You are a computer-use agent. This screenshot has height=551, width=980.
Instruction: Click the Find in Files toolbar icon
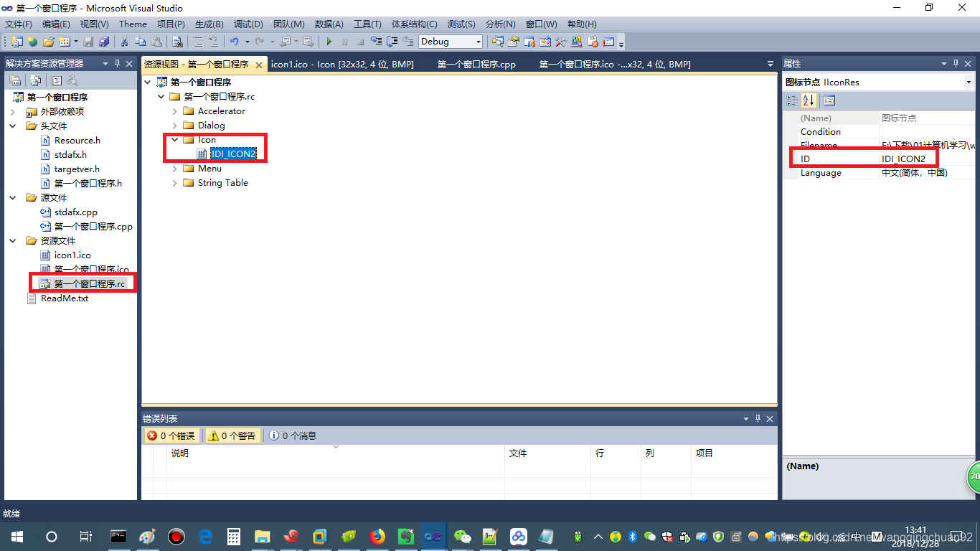(177, 42)
